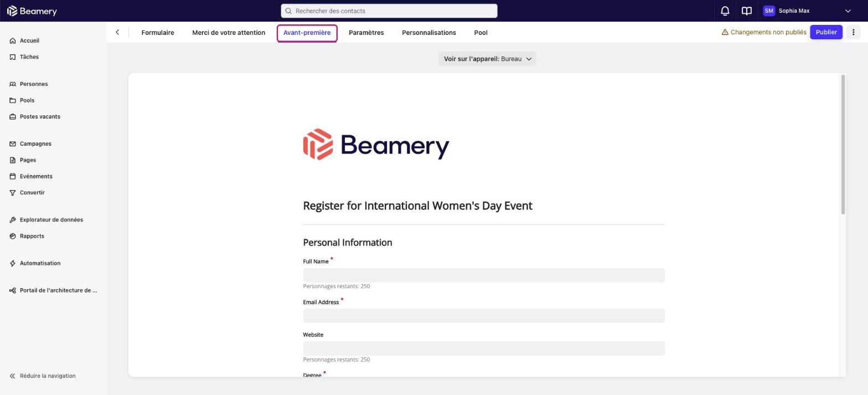Screen dimensions: 868x395
Task: Click the Full Name input field
Action: (x=484, y=275)
